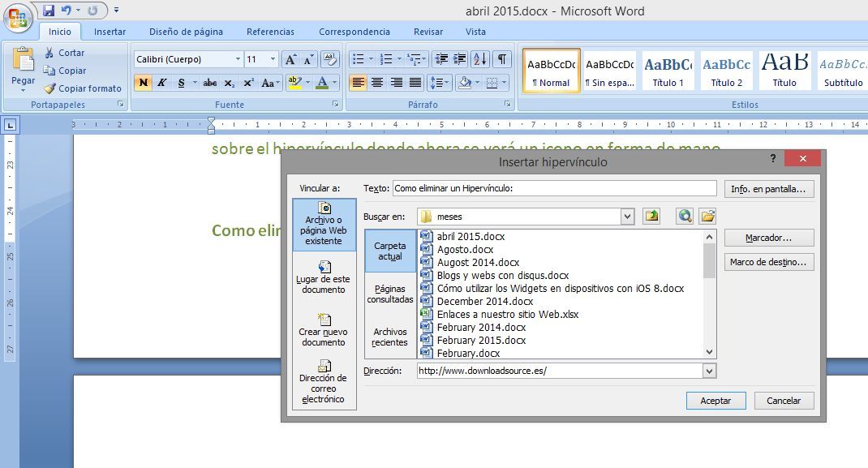The image size is (868, 468).
Task: Show paragraph marks with pilcrow icon
Action: tap(501, 58)
